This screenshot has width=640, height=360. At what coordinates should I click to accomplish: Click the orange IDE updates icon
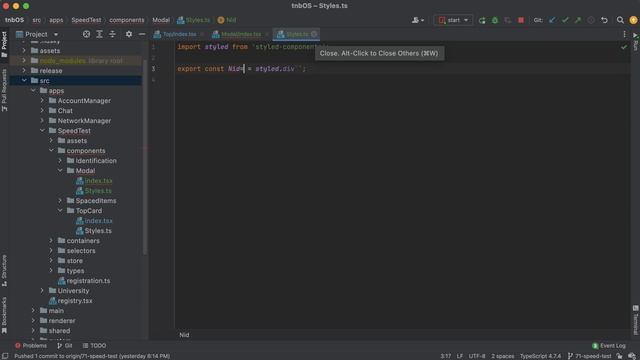click(633, 20)
